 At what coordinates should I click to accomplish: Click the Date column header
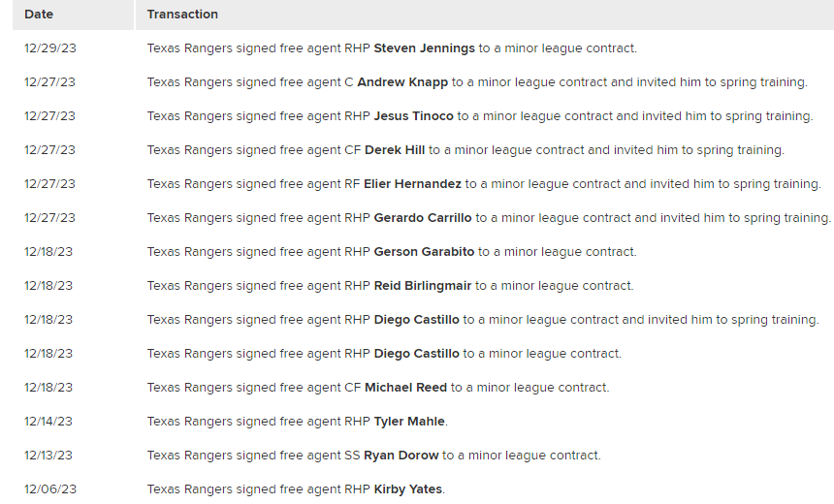(39, 15)
